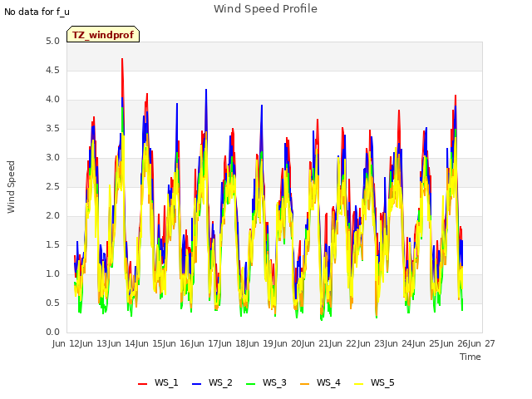Toggle the WS_1 legend entry
The height and width of the screenshot is (399, 532).
pos(158,382)
